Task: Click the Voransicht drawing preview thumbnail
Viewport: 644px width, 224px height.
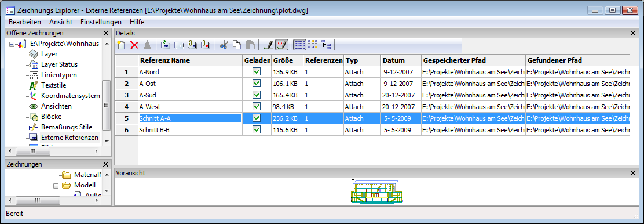Action: coord(376,192)
